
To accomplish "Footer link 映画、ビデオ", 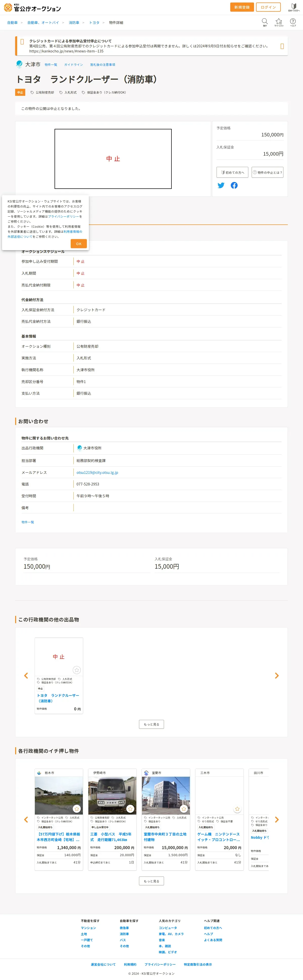I will point(168,952).
